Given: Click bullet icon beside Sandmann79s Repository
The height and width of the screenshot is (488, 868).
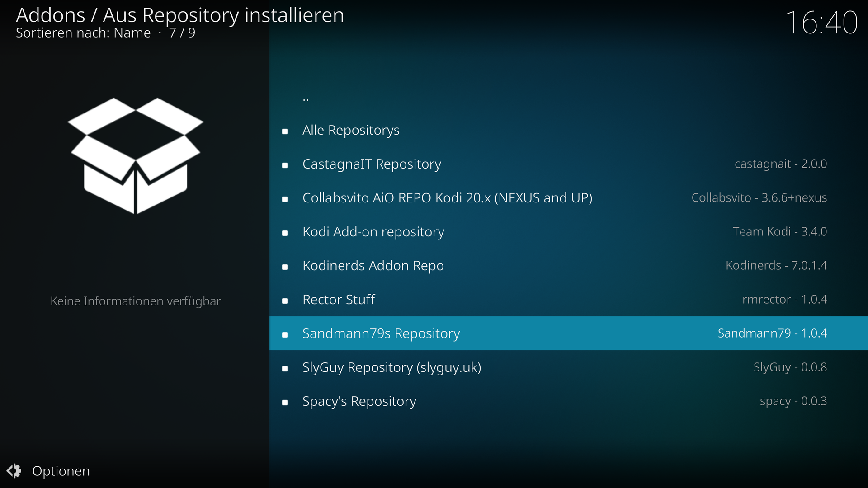Looking at the screenshot, I should [x=285, y=335].
